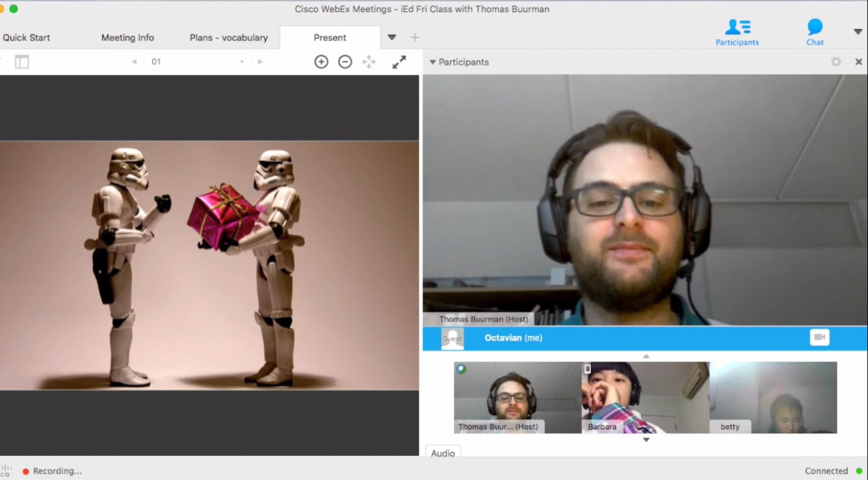868x480 pixels.
Task: Click the yellow window minimize button
Action: pyautogui.click(x=1, y=9)
